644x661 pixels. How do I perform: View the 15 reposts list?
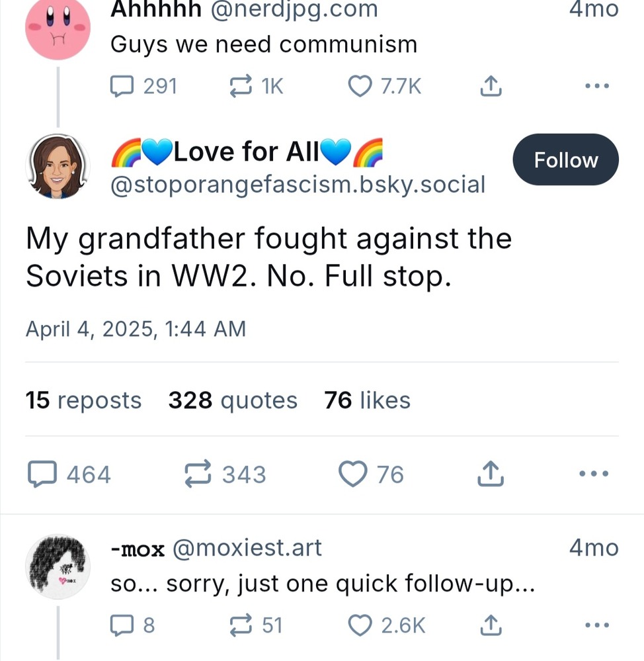pos(83,400)
